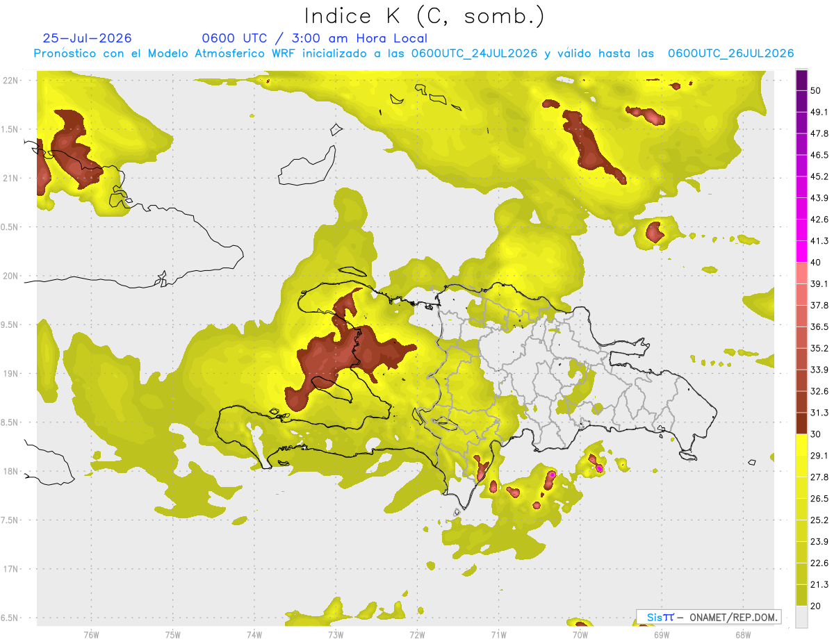
Task: Click the color bar value '43.9'
Action: 819,198
